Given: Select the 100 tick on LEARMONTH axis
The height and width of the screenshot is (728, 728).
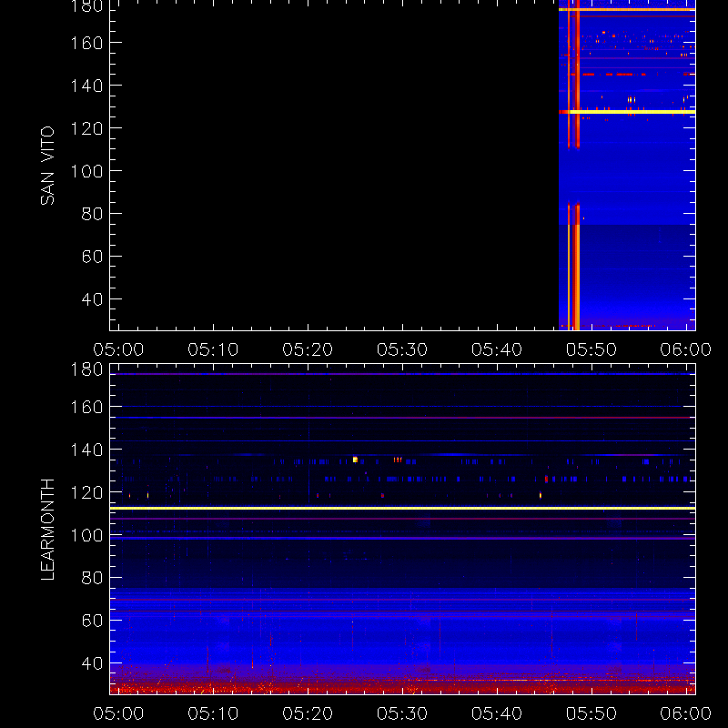Looking at the screenshot, I should (86, 535).
